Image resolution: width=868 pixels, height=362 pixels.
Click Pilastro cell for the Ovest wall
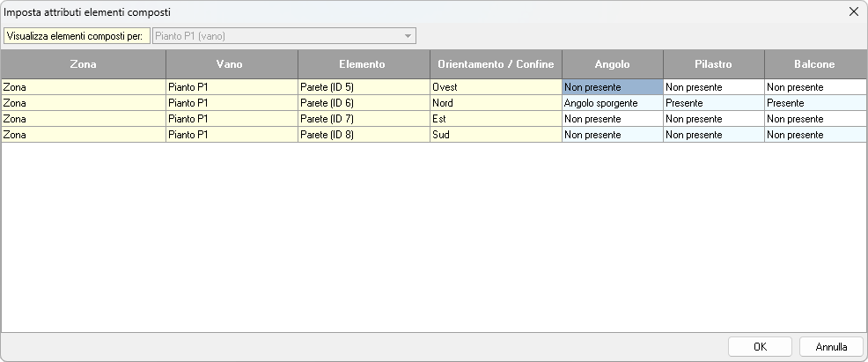click(x=713, y=87)
